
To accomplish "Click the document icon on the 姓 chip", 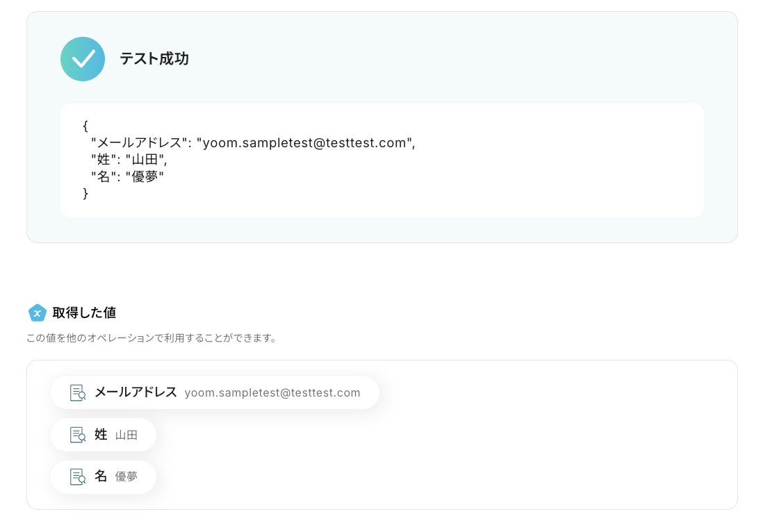I will (78, 435).
